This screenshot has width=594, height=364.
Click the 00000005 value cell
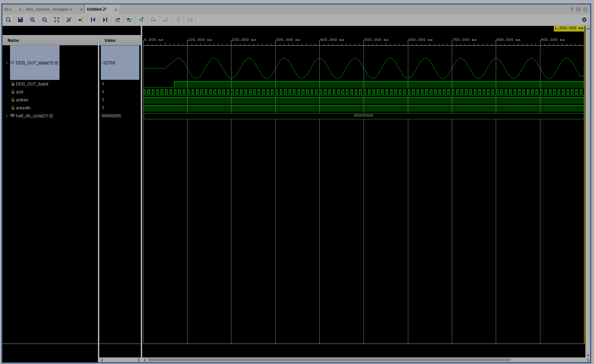[111, 116]
